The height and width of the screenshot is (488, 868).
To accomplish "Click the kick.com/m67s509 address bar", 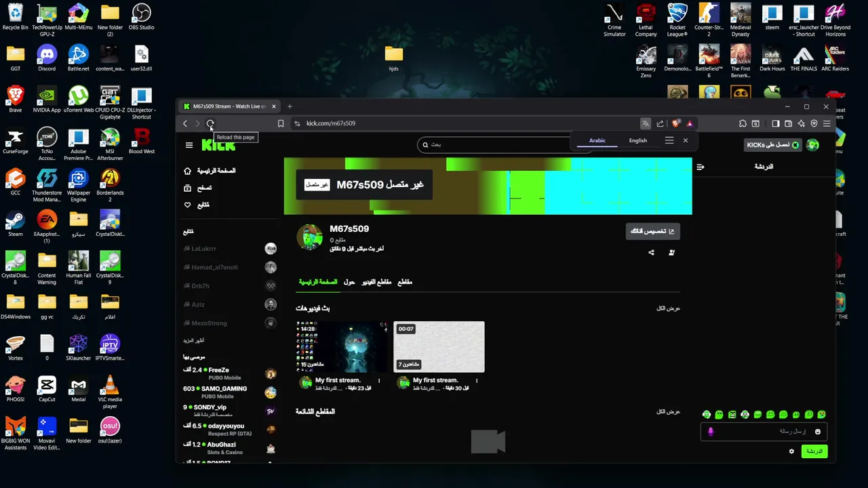I will [x=468, y=123].
